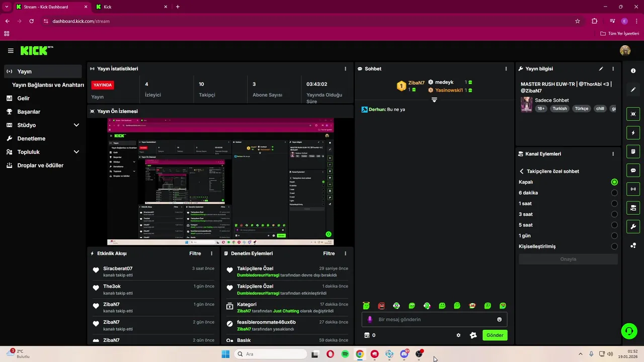This screenshot has width=644, height=362.
Task: Select the purple microphone icon in chat input
Action: [370, 319]
